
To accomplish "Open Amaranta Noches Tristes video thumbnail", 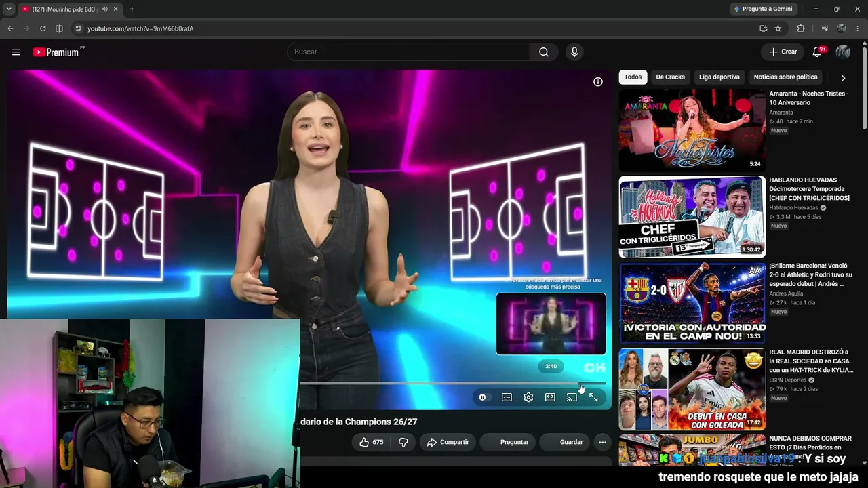I will point(692,130).
